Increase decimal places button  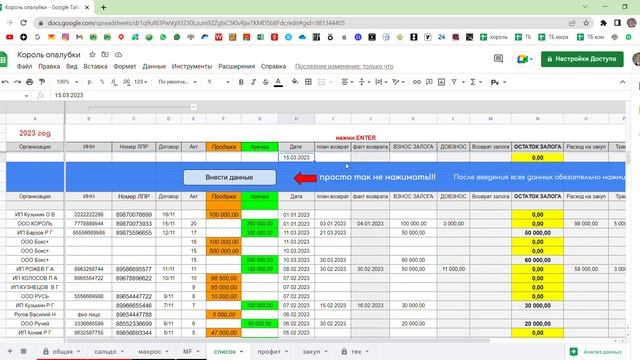[127, 82]
